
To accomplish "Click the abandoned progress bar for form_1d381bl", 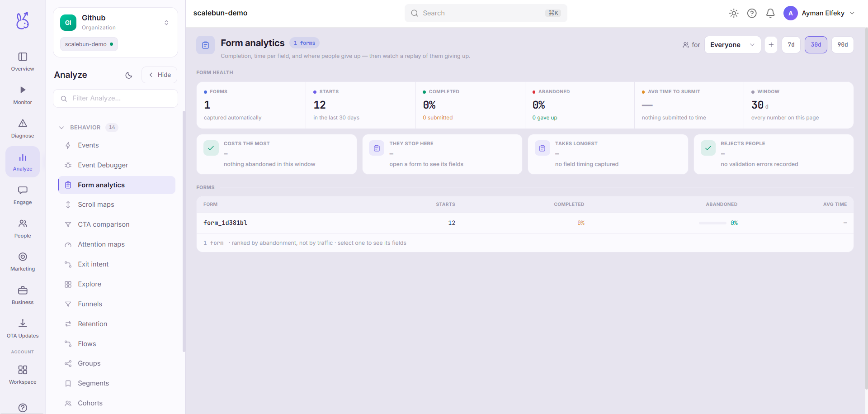I will pos(712,223).
